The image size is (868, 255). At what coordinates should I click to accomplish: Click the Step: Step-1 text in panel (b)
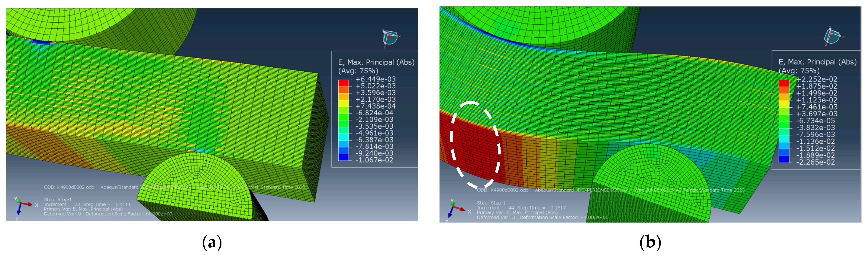pyautogui.click(x=491, y=203)
